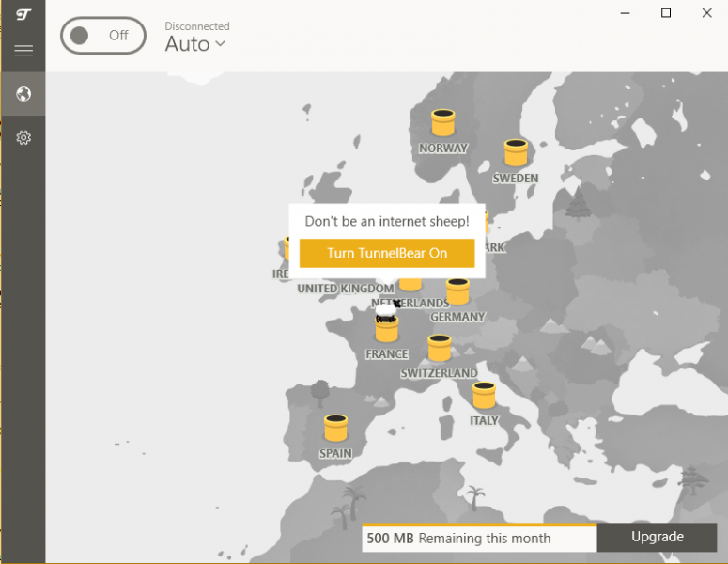
Task: Click the NORWAY map label
Action: click(x=443, y=149)
